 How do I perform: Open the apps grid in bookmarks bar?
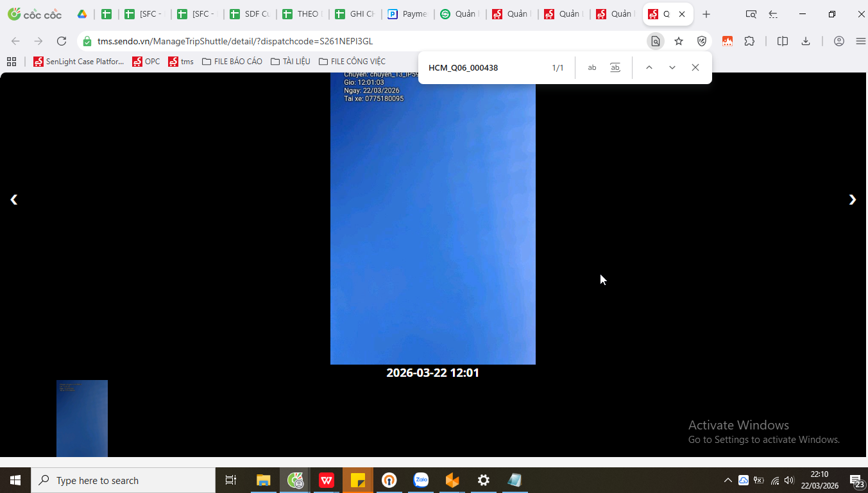tap(11, 62)
